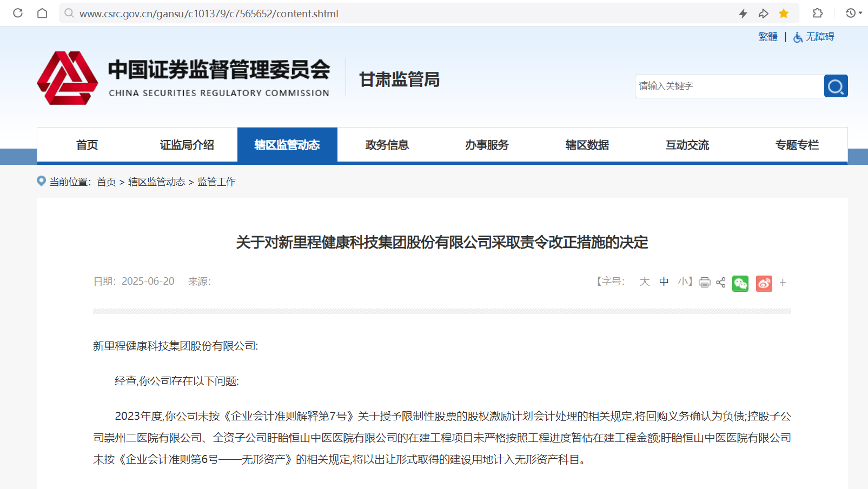Click paragraph text starting 2023年度,你公司未按
This screenshot has height=489, width=868.
click(442, 438)
